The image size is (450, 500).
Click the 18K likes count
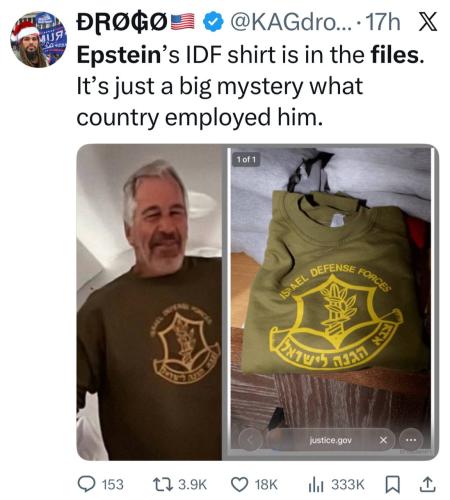[266, 485]
